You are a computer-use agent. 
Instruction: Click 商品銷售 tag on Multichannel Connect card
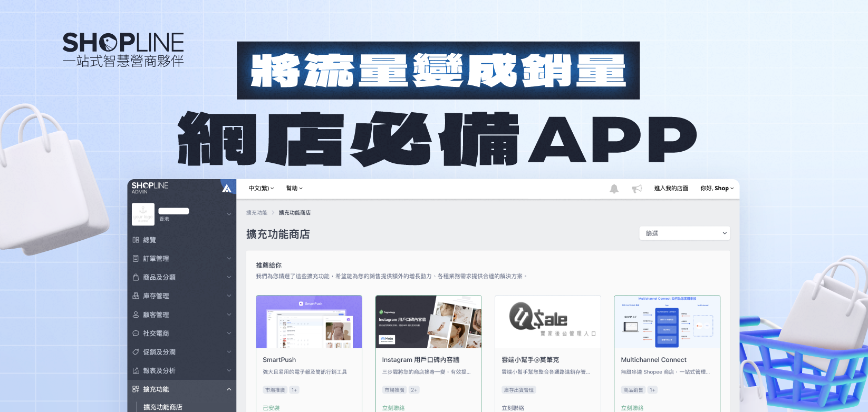(x=633, y=390)
